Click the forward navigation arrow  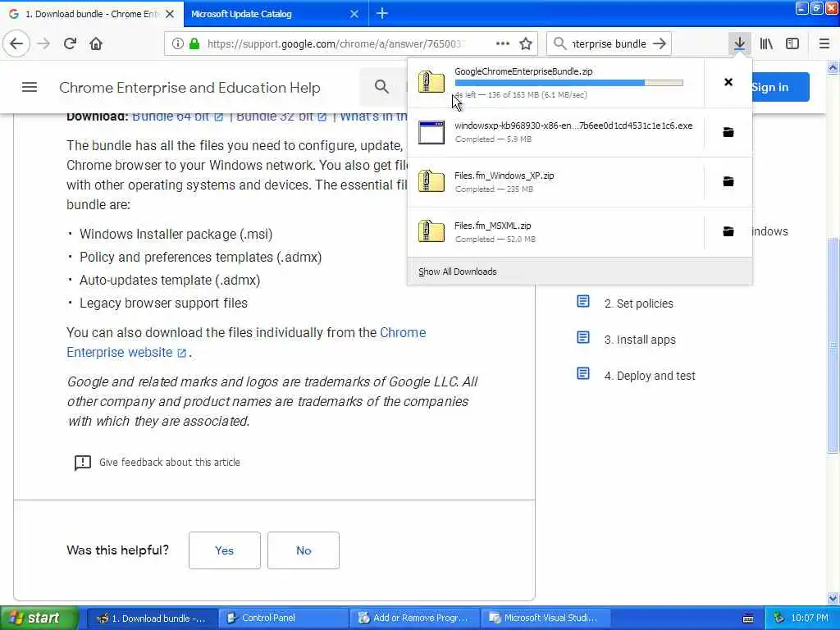pyautogui.click(x=44, y=43)
